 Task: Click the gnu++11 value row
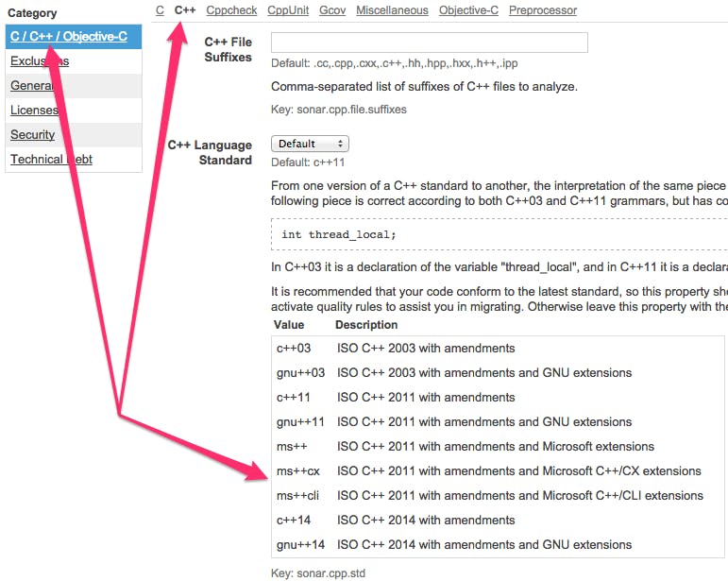click(x=498, y=421)
